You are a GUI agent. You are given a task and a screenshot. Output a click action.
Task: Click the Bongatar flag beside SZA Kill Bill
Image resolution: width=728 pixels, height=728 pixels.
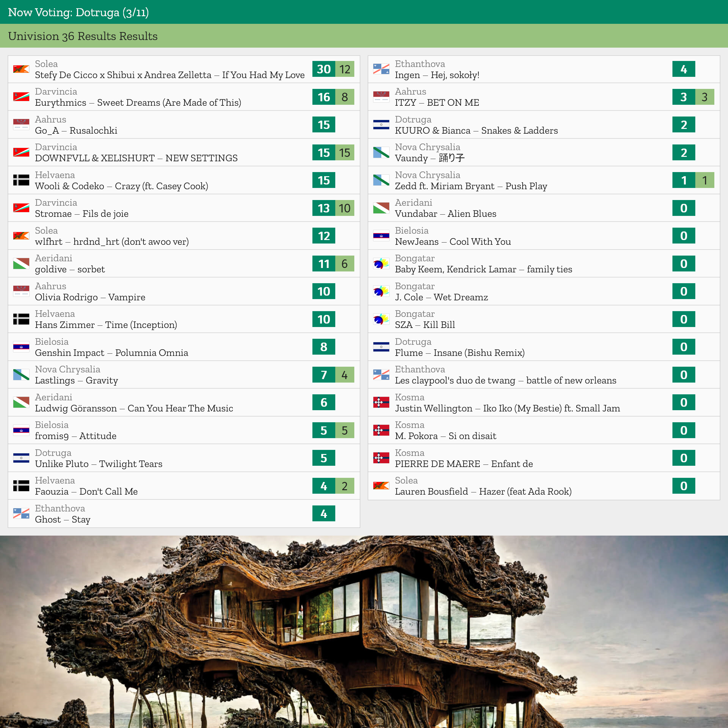point(381,319)
